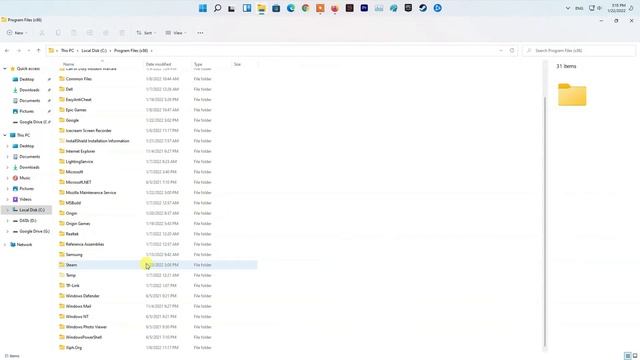Go forward with the Forward arrow
The height and width of the screenshot is (360, 640).
19,51
